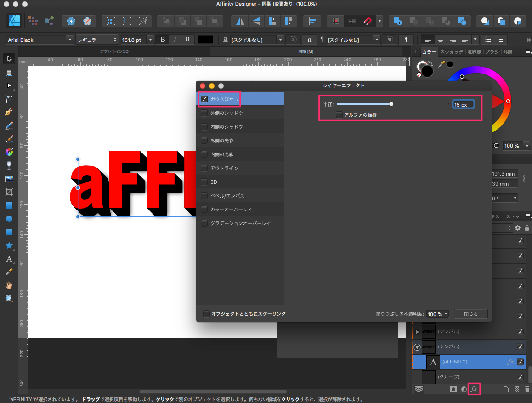This screenshot has width=532, height=403.
Task: Toggle visibility of (aFFINITY) layer
Action: point(520,362)
